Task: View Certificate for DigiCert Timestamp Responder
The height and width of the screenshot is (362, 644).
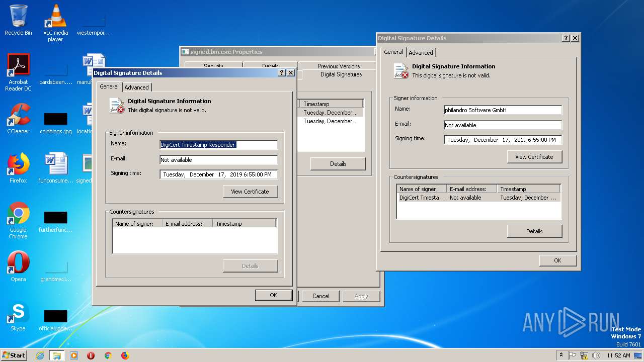Action: 250,192
